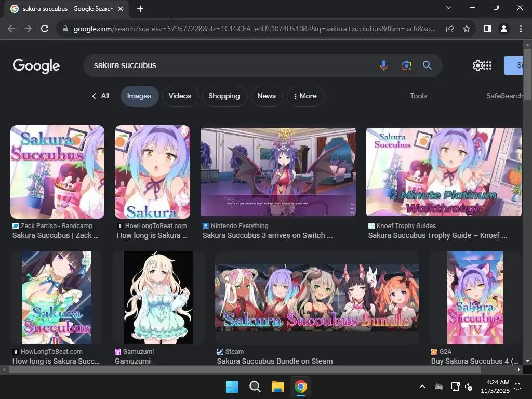
Task: Open the 2 Minute Platinum Walkthrough thumbnail
Action: [444, 172]
